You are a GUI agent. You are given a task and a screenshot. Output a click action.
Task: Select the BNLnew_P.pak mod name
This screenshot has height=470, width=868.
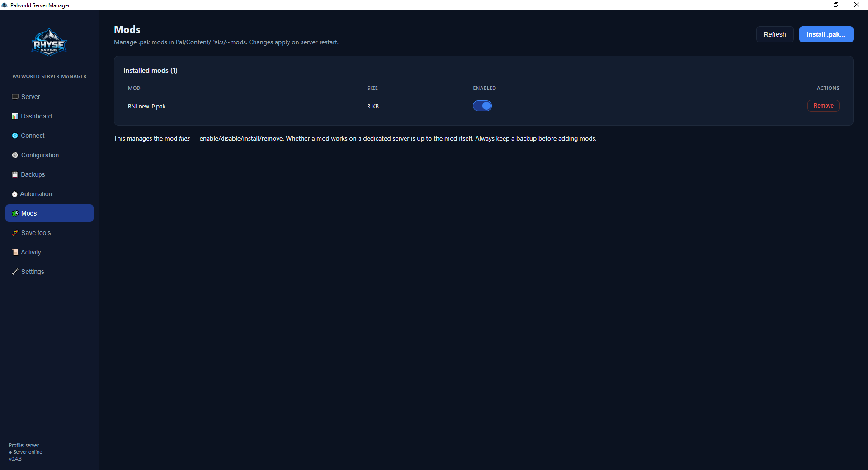point(146,107)
